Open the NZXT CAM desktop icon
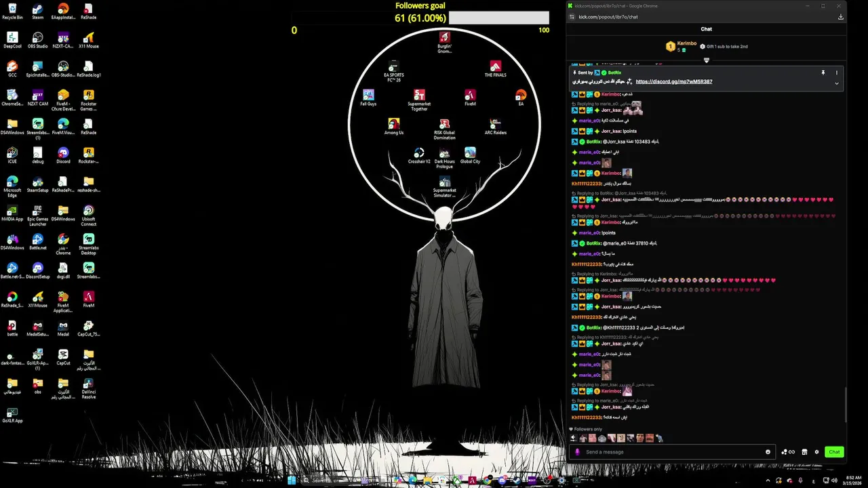The height and width of the screenshot is (488, 868). pyautogui.click(x=38, y=98)
